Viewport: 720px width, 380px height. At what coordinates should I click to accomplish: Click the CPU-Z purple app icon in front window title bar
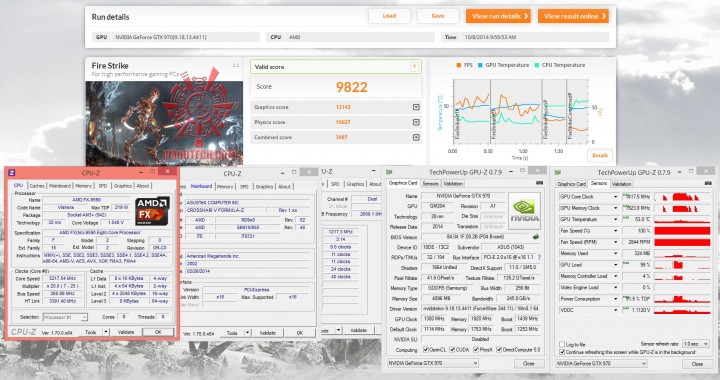point(12,173)
